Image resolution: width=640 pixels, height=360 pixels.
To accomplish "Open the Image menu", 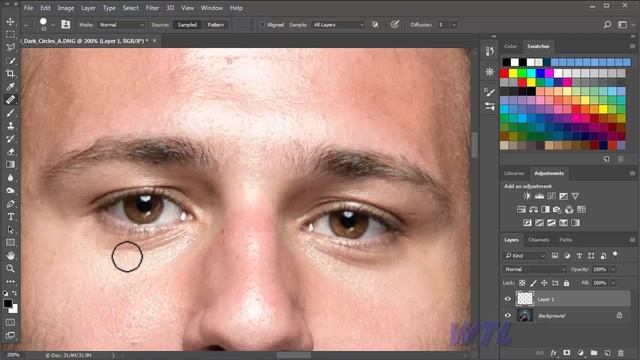I will [65, 8].
